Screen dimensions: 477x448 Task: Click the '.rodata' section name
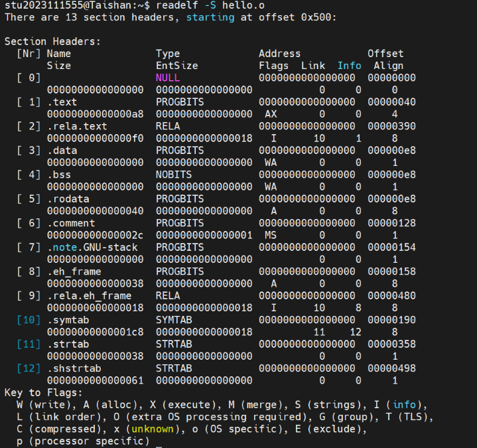[x=68, y=199]
